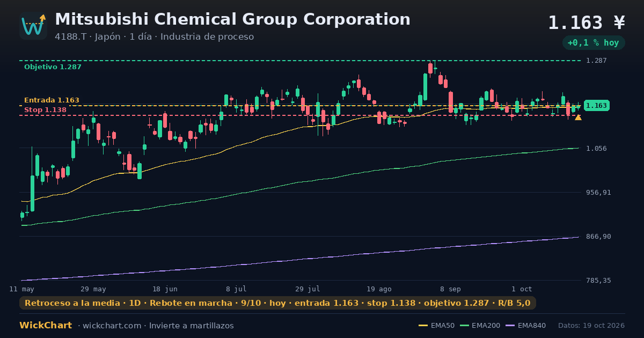Click the large price 1.163 ¥

587,23
